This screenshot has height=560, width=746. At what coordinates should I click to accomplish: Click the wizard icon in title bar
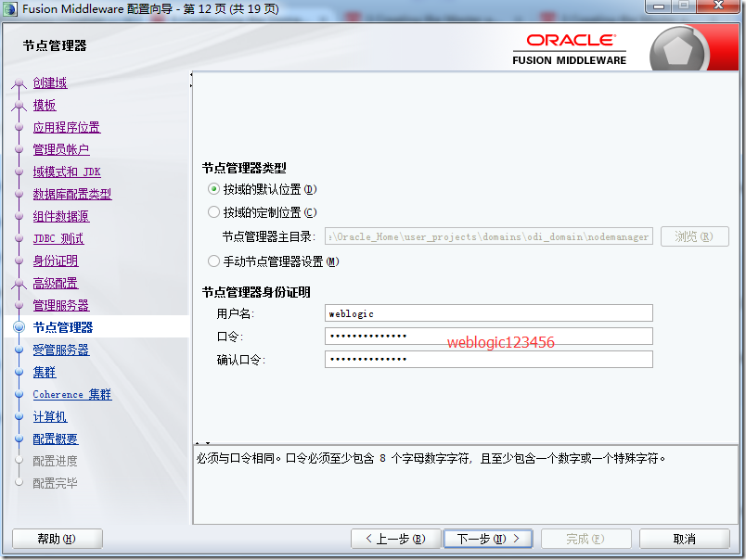pos(10,9)
